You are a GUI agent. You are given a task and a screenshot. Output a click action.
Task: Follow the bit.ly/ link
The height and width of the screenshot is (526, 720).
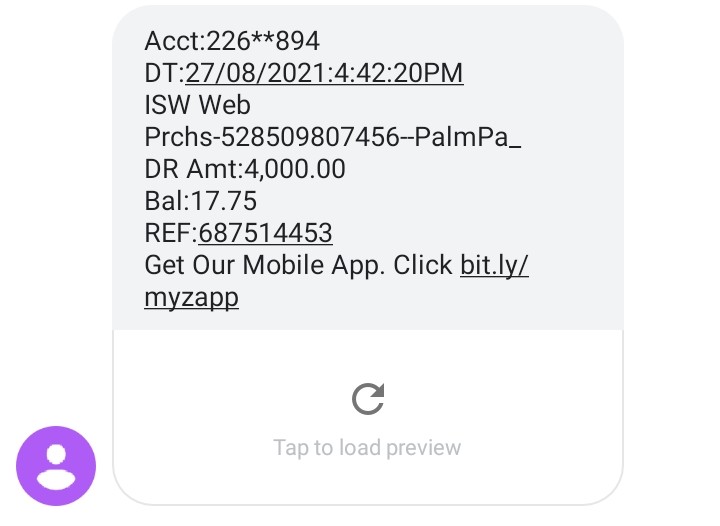click(494, 266)
